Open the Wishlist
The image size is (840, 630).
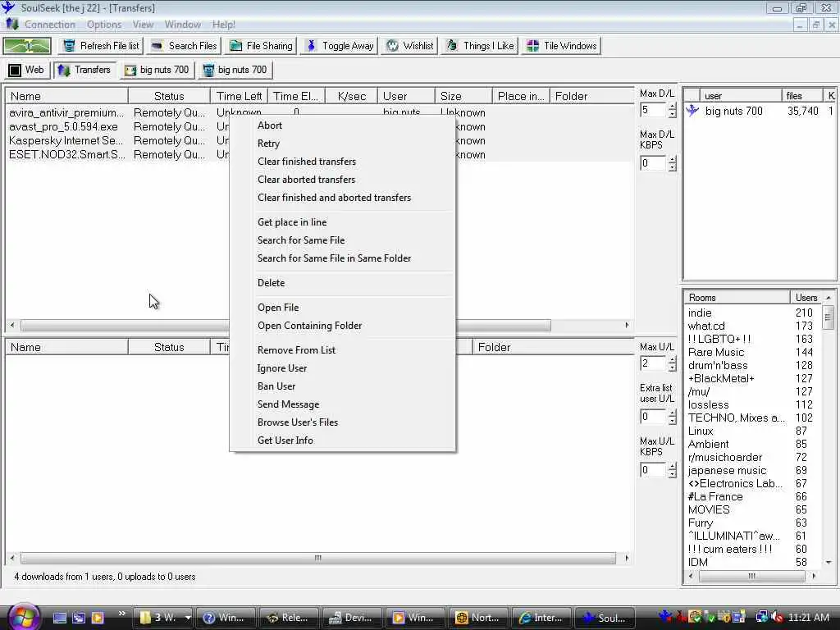point(409,46)
